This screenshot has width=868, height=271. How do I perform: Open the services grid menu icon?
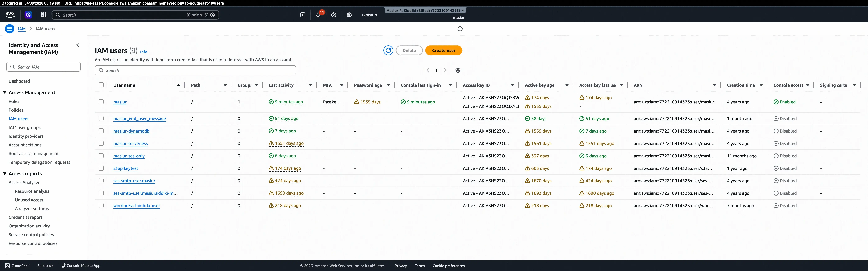pyautogui.click(x=44, y=15)
